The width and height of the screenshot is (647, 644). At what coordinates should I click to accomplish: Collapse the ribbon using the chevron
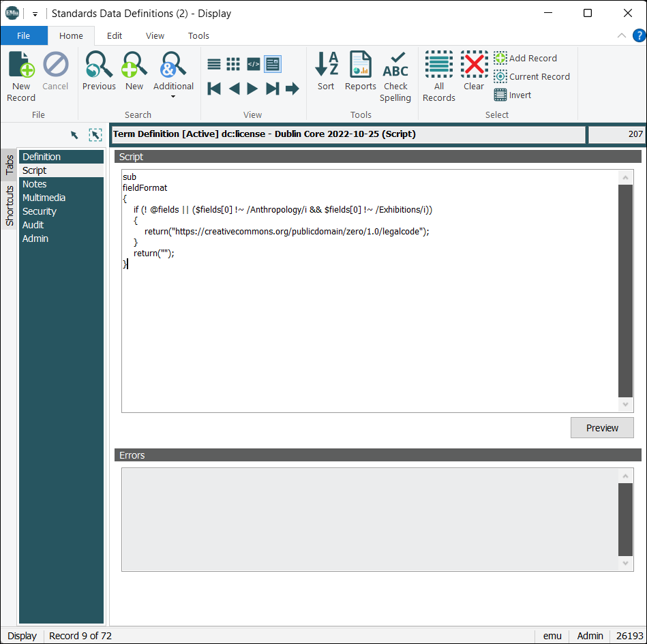pos(621,35)
